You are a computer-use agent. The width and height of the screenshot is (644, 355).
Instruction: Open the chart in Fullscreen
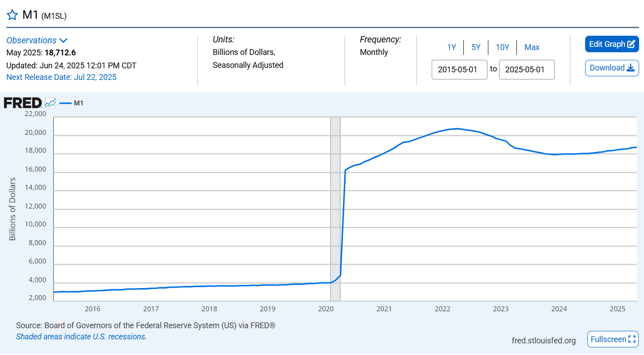coord(613,339)
